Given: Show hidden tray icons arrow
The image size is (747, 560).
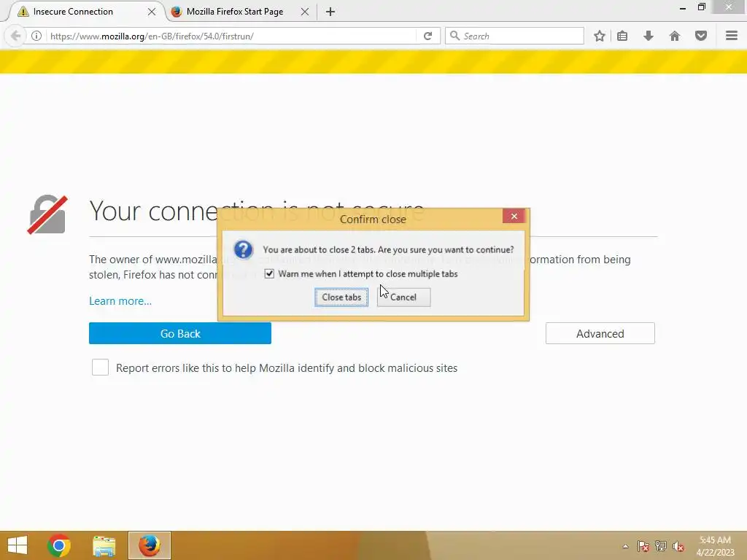Looking at the screenshot, I should 625,546.
